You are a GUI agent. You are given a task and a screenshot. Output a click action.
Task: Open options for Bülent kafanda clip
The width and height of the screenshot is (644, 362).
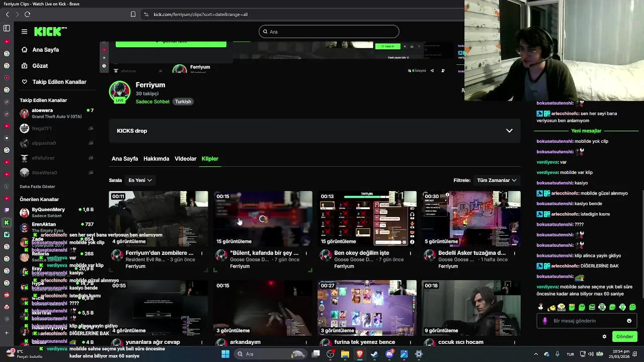(306, 253)
